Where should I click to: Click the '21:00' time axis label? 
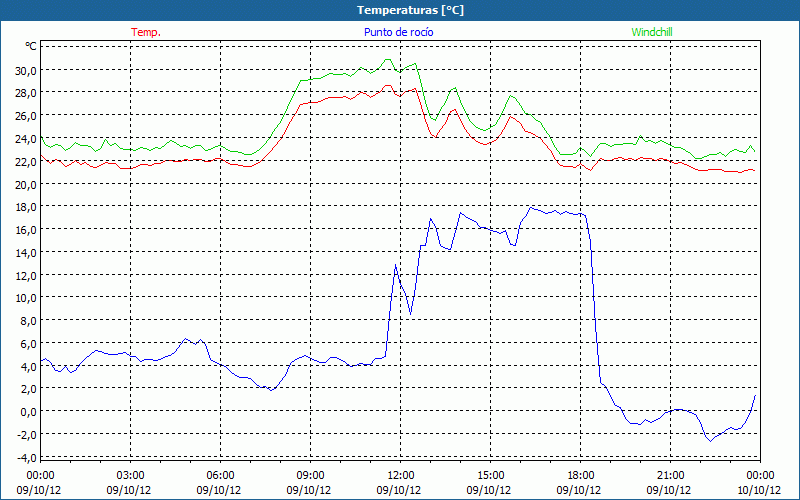point(670,475)
